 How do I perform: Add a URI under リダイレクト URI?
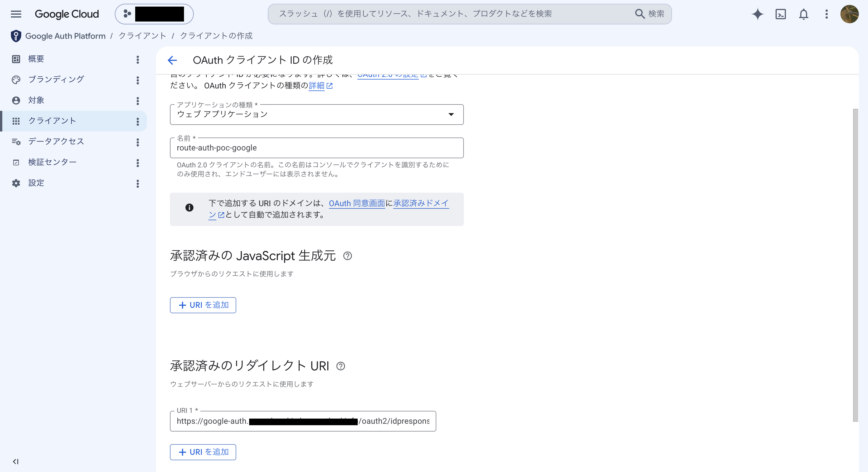click(203, 452)
